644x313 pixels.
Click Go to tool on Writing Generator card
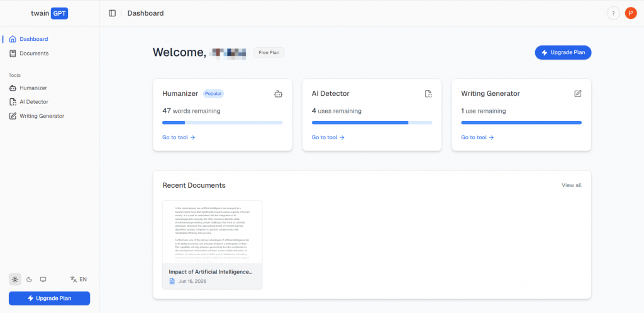click(478, 137)
